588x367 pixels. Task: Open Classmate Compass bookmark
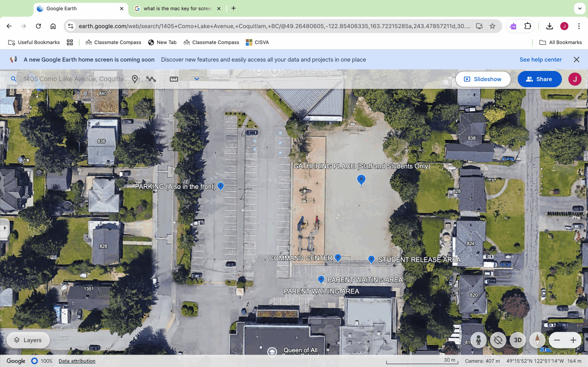(113, 42)
